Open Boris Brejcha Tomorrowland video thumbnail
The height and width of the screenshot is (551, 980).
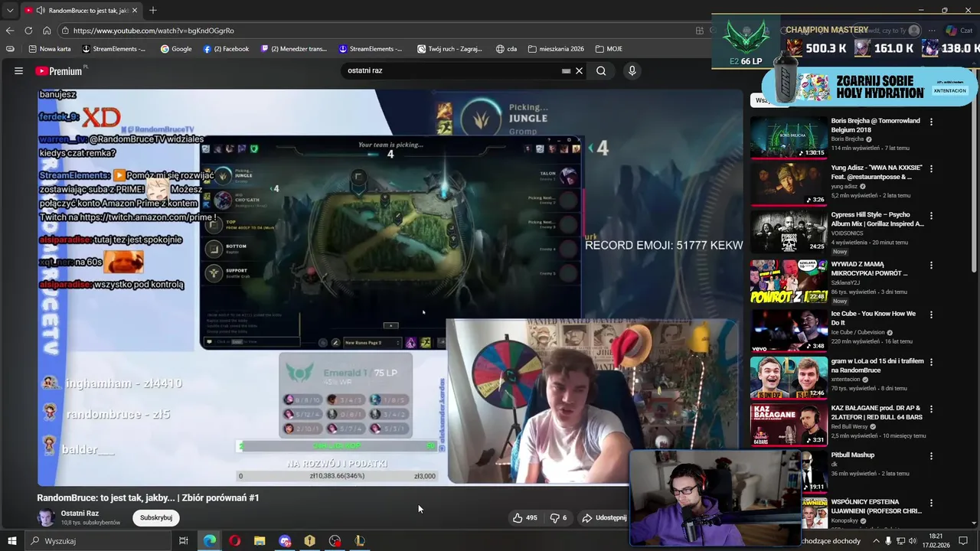(789, 136)
